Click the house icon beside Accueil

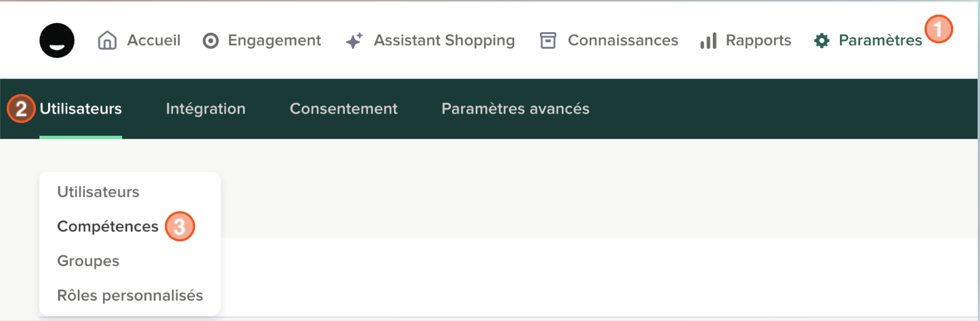point(107,41)
